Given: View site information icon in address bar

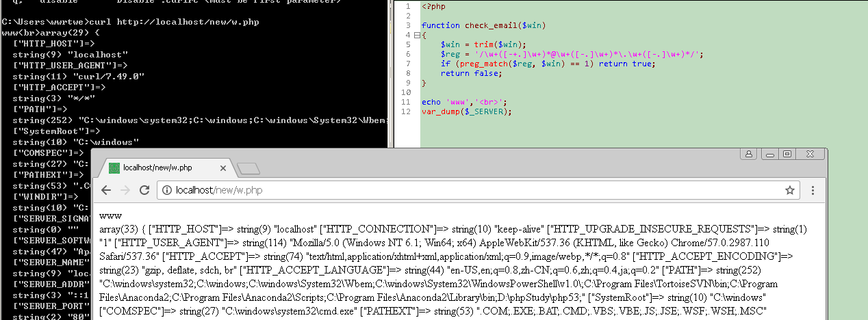Looking at the screenshot, I should pos(167,190).
